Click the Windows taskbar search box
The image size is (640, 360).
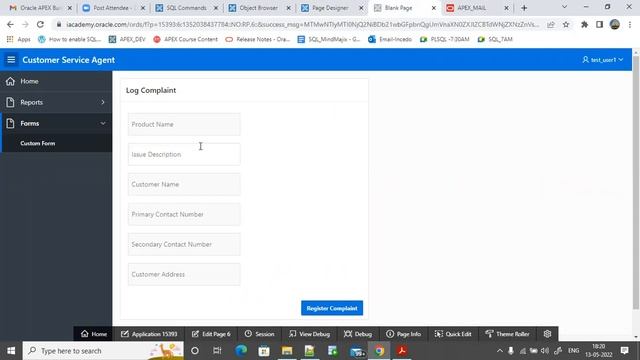click(x=103, y=351)
